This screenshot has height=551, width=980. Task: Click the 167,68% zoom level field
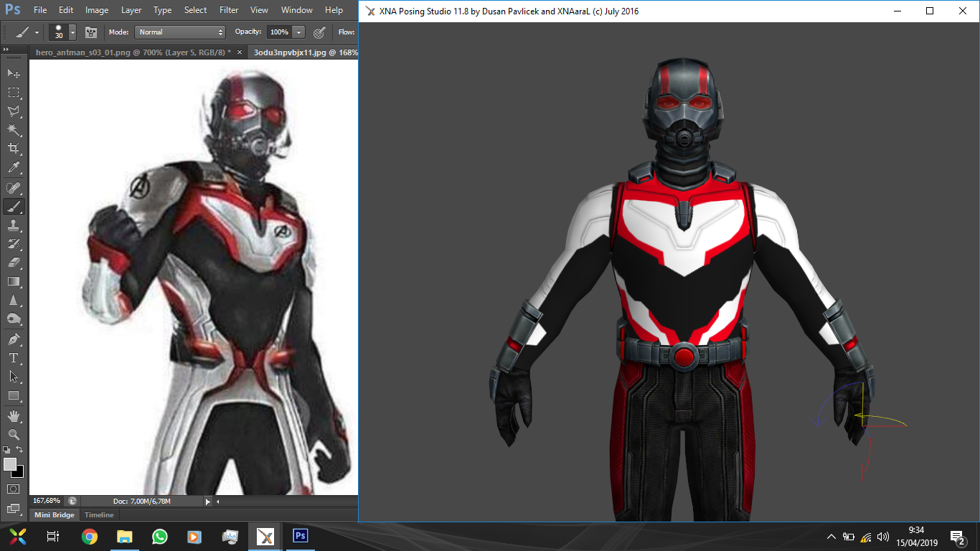47,501
